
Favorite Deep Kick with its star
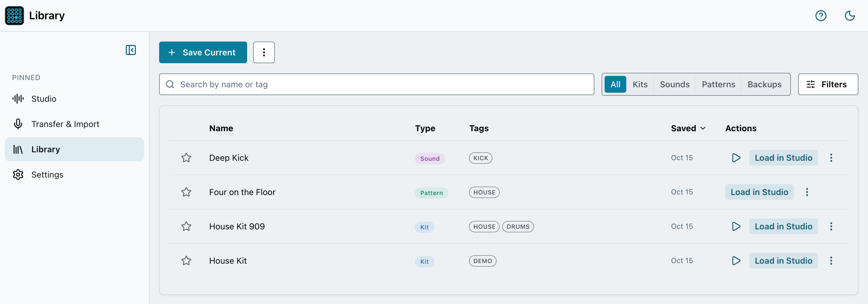pyautogui.click(x=186, y=157)
